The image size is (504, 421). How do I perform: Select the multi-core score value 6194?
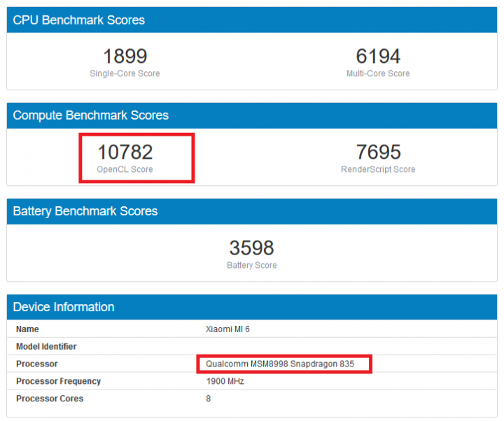coord(378,56)
